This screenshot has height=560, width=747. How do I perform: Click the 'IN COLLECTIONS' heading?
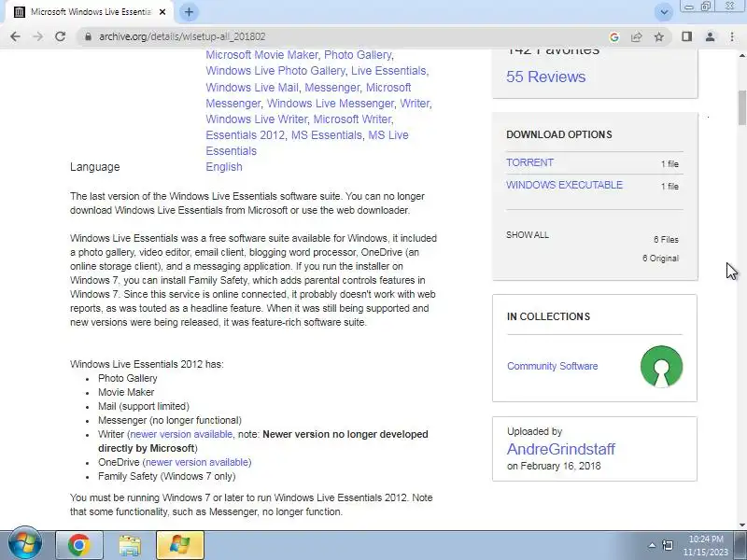(x=548, y=316)
